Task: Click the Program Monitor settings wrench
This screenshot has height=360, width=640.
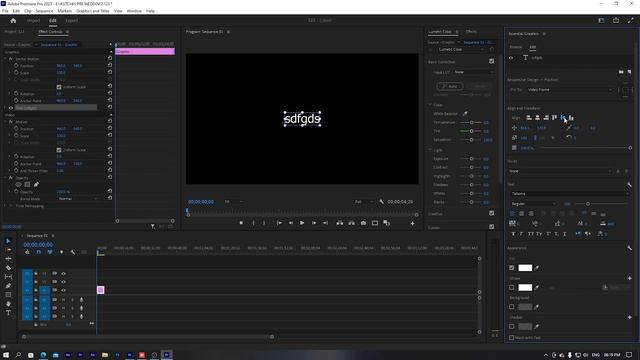Action: pos(381,202)
